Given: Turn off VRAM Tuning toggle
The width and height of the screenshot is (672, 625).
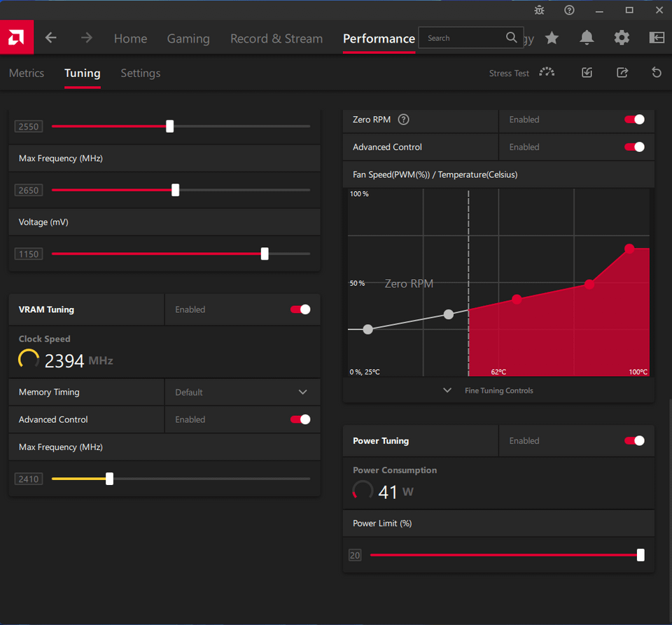Looking at the screenshot, I should point(300,309).
